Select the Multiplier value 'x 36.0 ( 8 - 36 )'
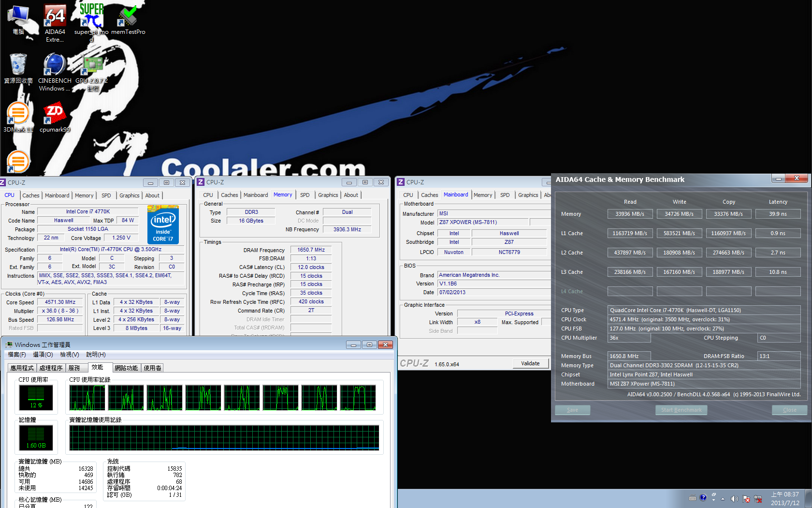 pos(60,311)
